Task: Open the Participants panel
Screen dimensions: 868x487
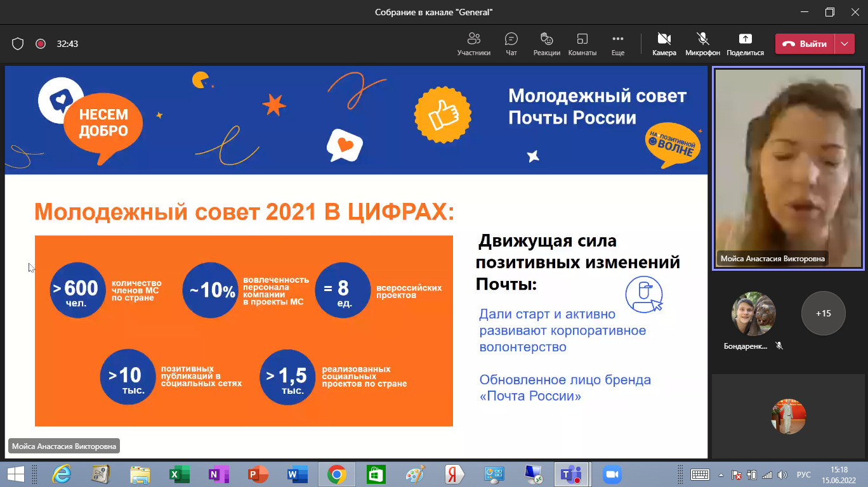Action: pos(473,44)
